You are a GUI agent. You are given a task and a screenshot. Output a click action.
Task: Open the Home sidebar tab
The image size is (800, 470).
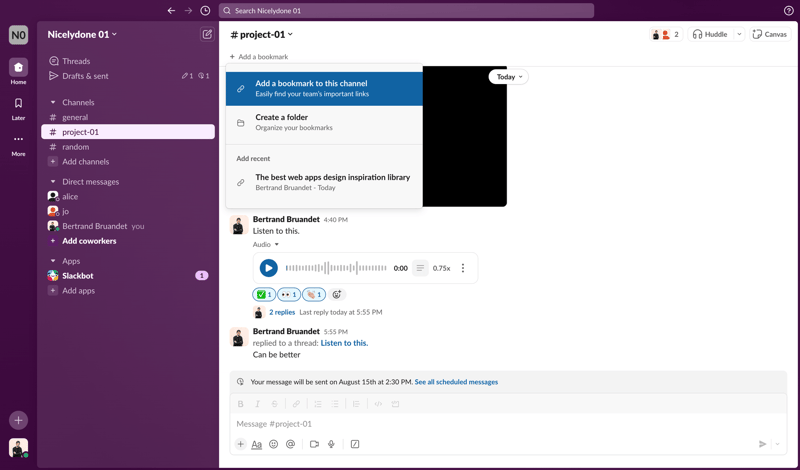coord(18,71)
